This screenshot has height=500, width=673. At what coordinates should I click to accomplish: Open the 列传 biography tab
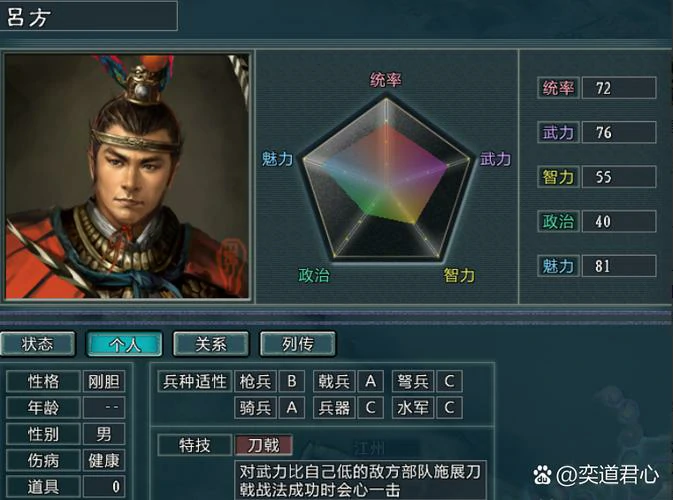click(x=297, y=344)
